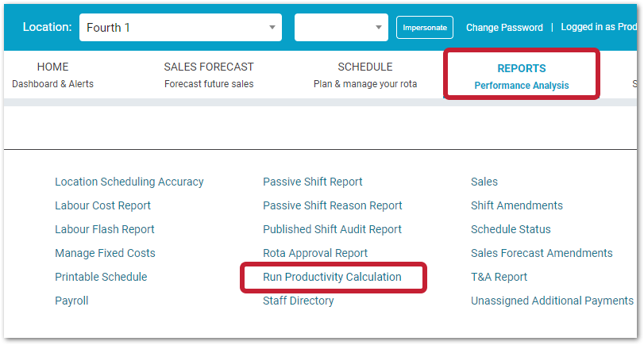The image size is (644, 345).
Task: Expand the Fourth 1 location dropdown arrow
Action: point(272,28)
